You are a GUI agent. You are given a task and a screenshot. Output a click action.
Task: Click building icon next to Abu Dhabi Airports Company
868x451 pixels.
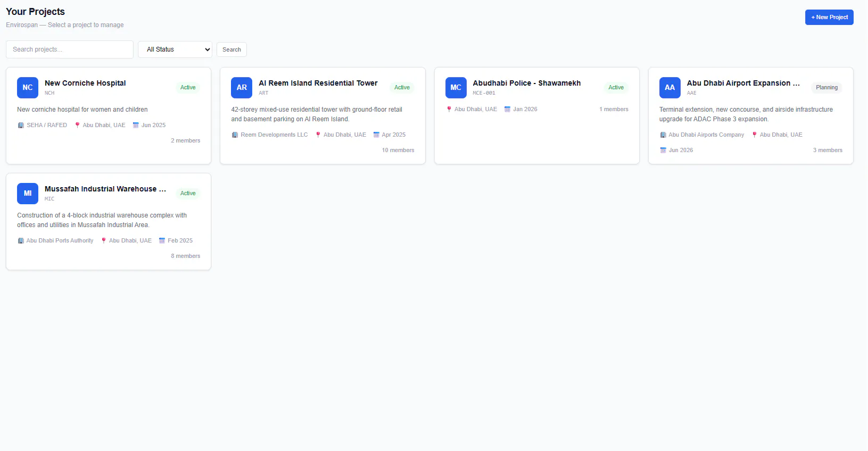click(663, 135)
